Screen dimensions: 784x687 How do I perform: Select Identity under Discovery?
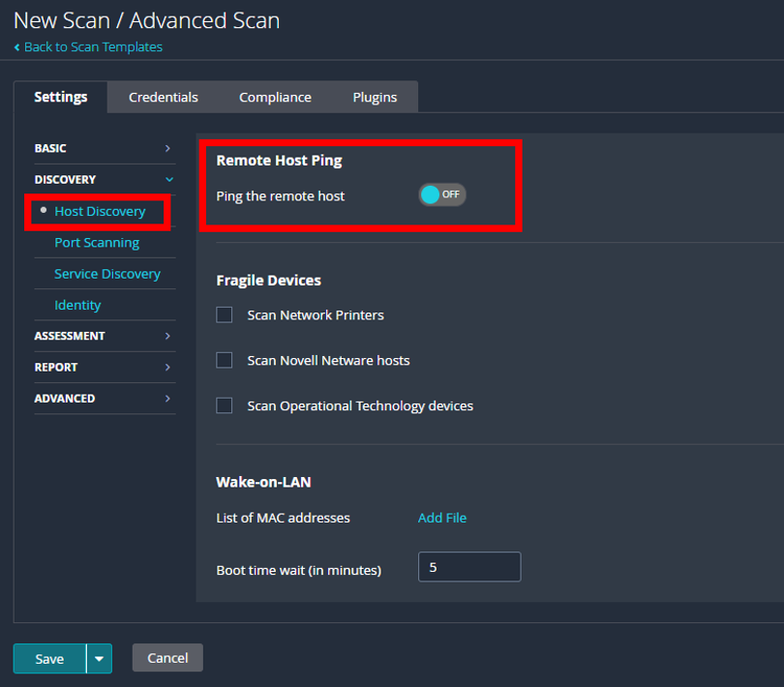76,305
